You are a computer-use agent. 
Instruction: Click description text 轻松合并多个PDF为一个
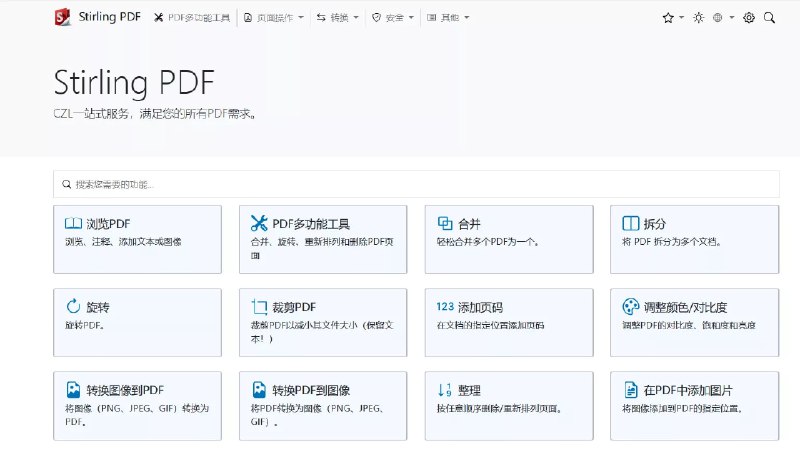[488, 242]
